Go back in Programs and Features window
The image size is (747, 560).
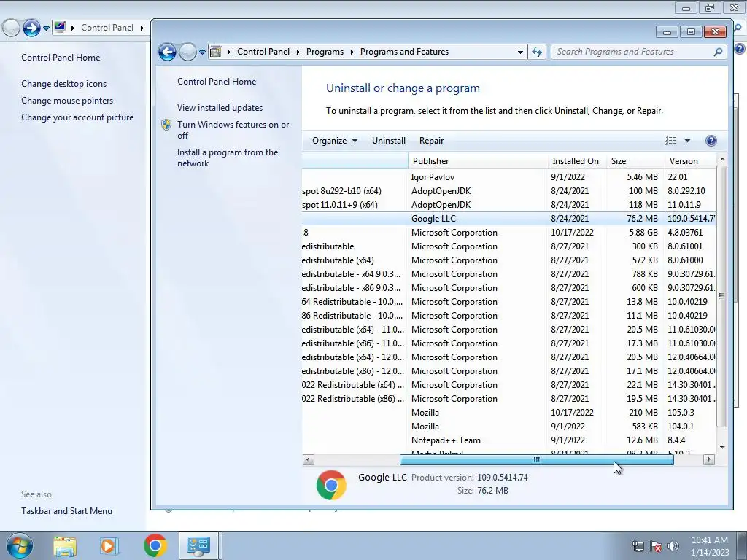coord(167,52)
